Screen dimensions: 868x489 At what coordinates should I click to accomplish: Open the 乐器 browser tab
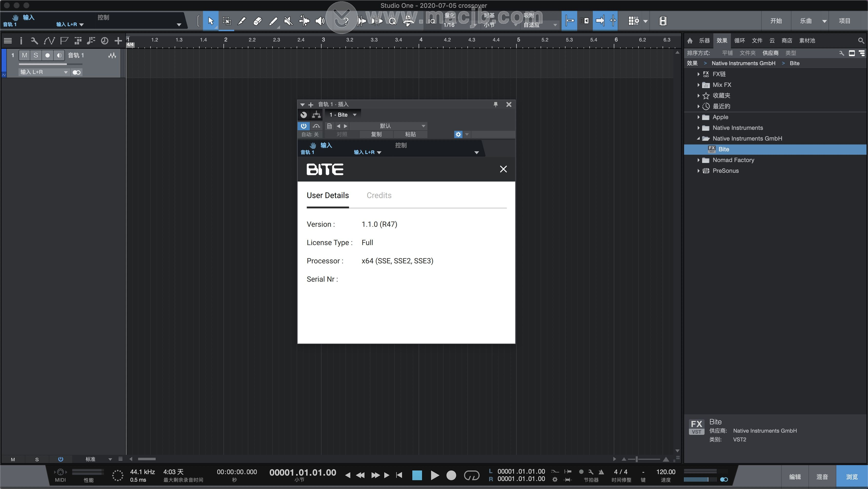pyautogui.click(x=704, y=41)
